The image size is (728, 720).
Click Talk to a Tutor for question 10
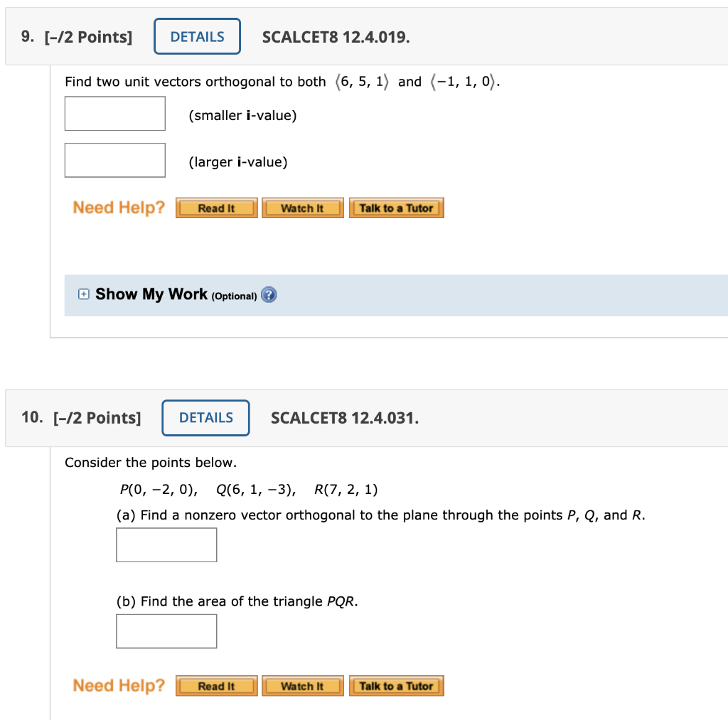[396, 685]
